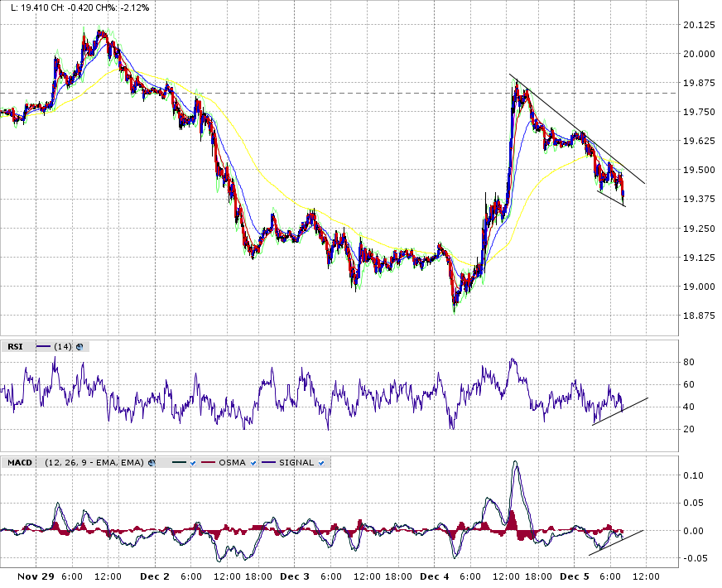Image resolution: width=722 pixels, height=588 pixels.
Task: Click the Dec 3 date label
Action: (x=295, y=576)
